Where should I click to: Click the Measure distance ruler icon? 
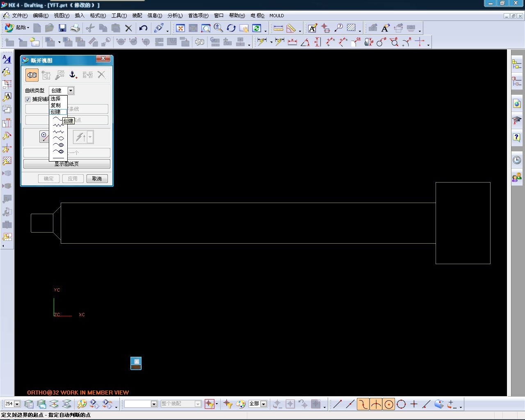pos(278,28)
